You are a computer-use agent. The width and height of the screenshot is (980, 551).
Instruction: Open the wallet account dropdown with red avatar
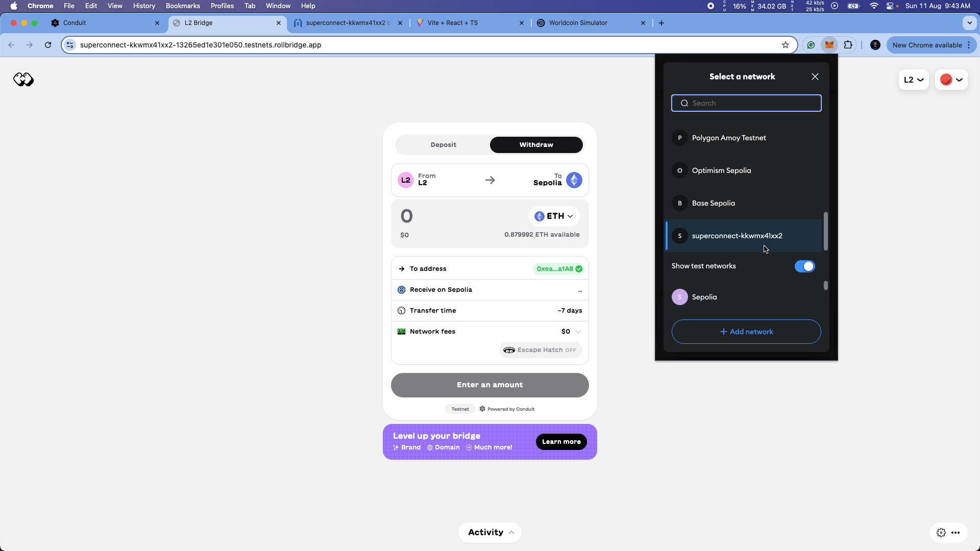pos(951,80)
